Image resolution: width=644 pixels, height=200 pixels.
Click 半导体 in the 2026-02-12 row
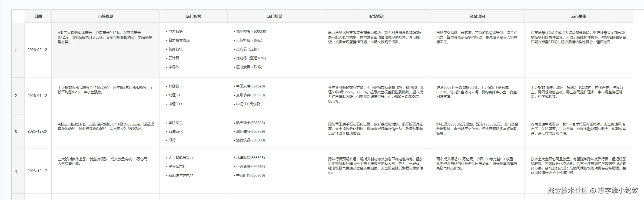173,67
